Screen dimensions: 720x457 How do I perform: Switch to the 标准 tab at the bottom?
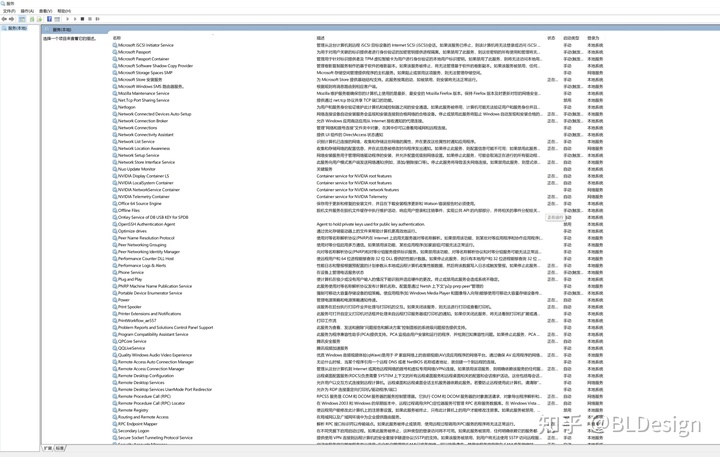click(x=60, y=448)
